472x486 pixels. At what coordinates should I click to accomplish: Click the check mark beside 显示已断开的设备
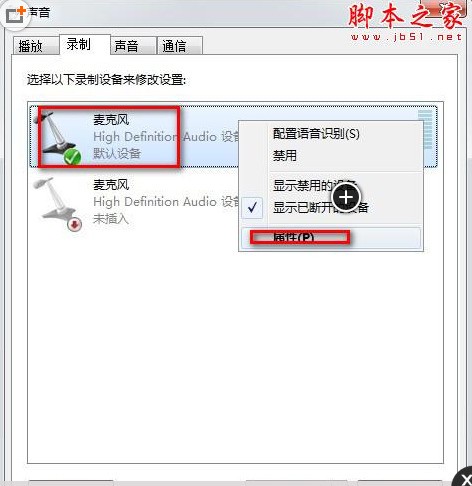click(252, 208)
